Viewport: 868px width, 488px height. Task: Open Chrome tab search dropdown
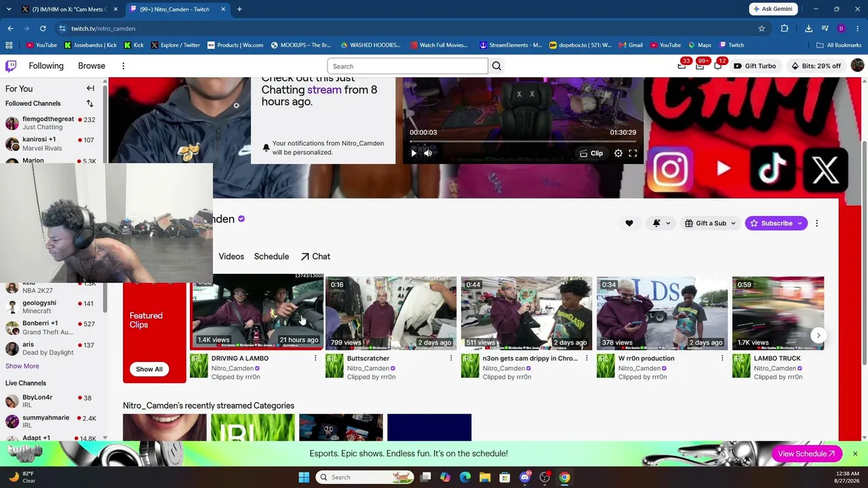(9, 9)
